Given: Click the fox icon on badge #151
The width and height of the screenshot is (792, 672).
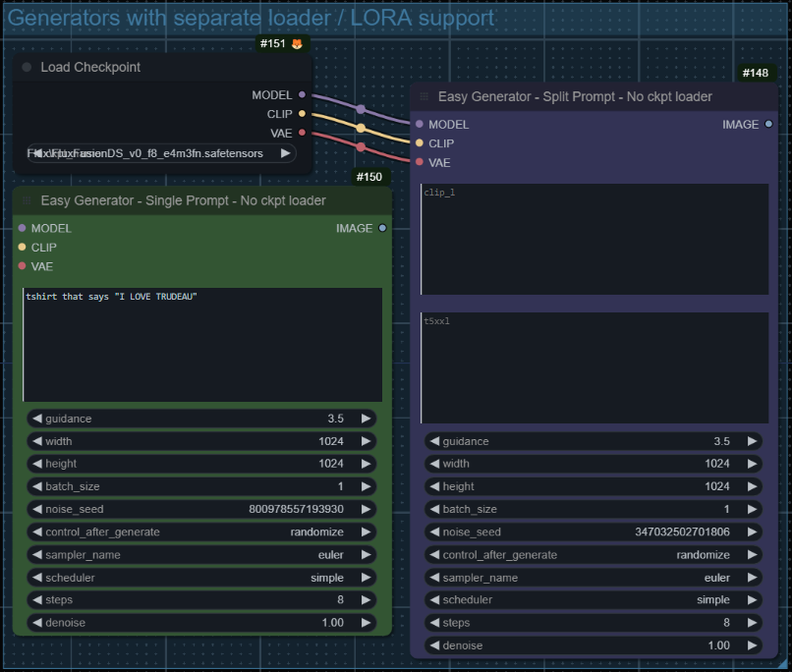Looking at the screenshot, I should 296,43.
